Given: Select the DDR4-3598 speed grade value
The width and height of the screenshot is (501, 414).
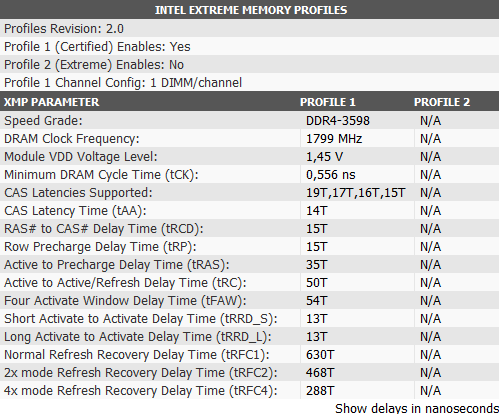Looking at the screenshot, I should tap(338, 121).
